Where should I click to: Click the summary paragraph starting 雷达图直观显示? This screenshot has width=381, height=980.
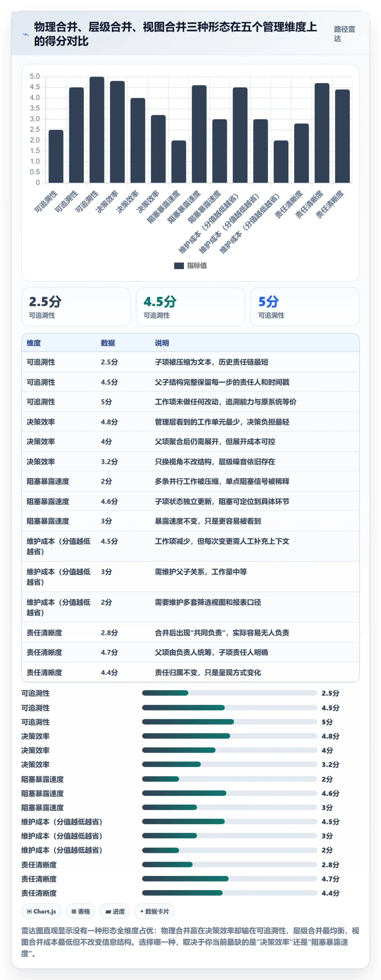pyautogui.click(x=190, y=942)
